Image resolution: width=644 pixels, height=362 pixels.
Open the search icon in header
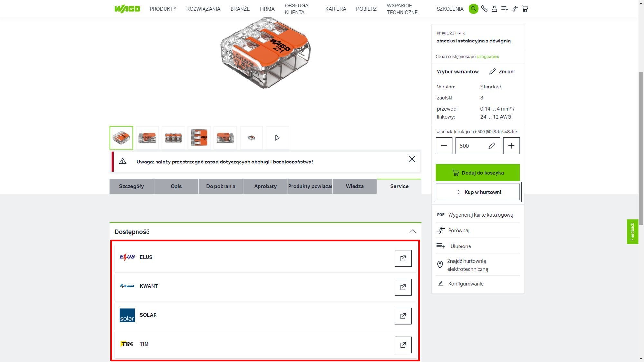[x=473, y=9]
